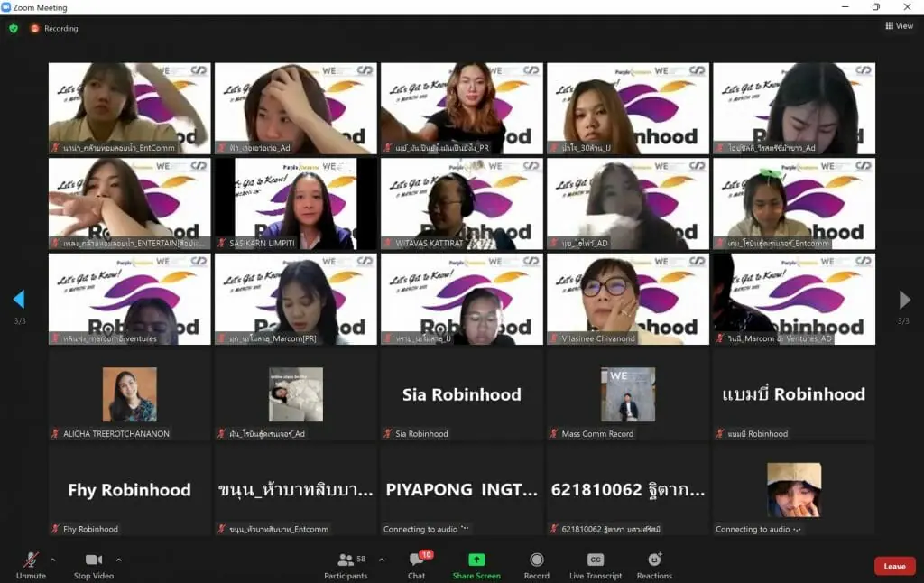This screenshot has height=583, width=924.
Task: Open the Reactions menu
Action: [654, 565]
